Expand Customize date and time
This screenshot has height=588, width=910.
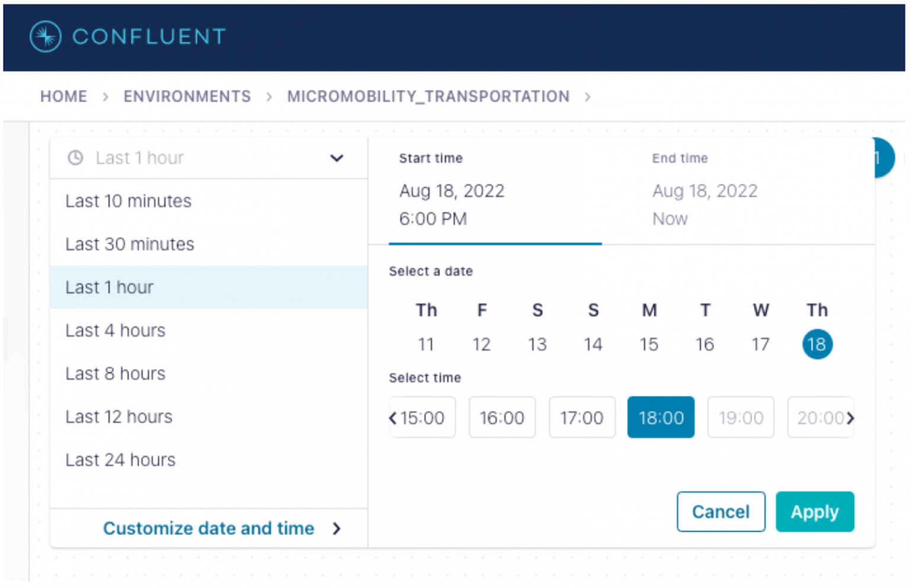click(209, 528)
